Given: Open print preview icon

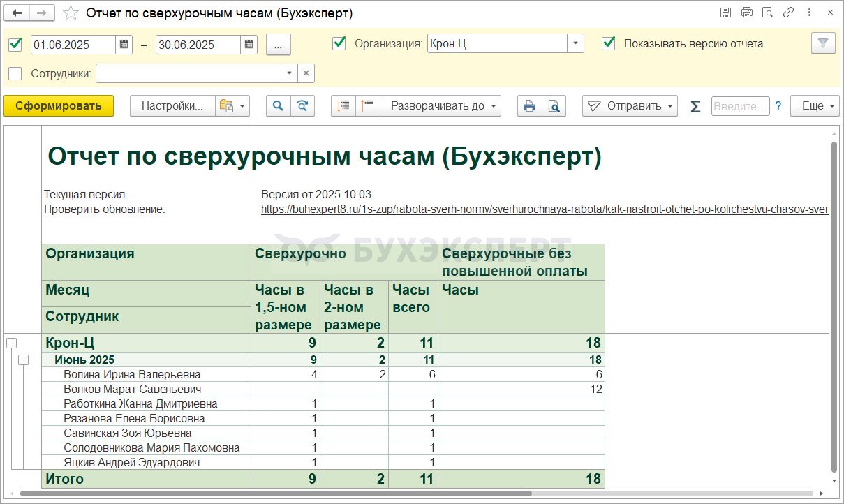Looking at the screenshot, I should pos(554,106).
